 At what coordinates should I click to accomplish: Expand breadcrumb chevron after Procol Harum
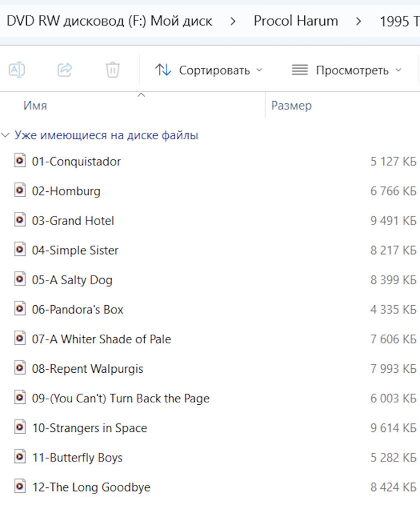358,22
